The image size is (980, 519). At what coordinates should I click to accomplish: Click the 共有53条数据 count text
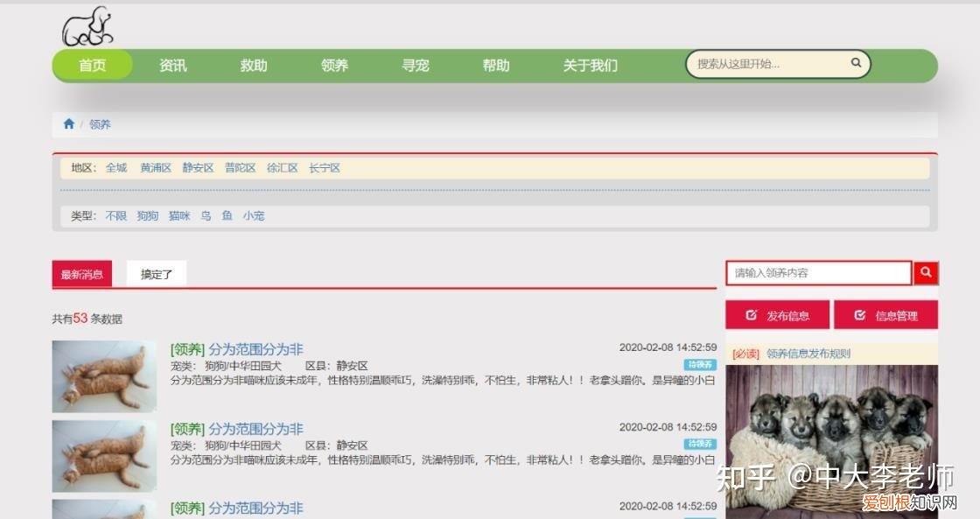tap(87, 319)
